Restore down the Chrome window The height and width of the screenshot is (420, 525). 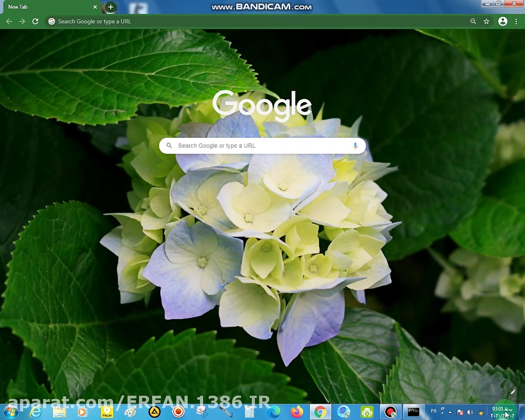[x=499, y=3]
